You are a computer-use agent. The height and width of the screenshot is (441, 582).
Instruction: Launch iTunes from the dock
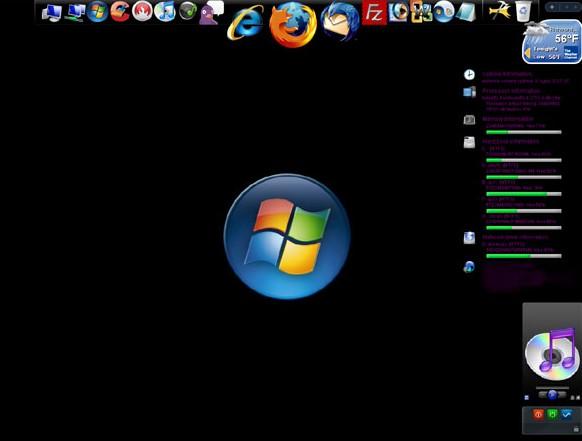tap(165, 11)
